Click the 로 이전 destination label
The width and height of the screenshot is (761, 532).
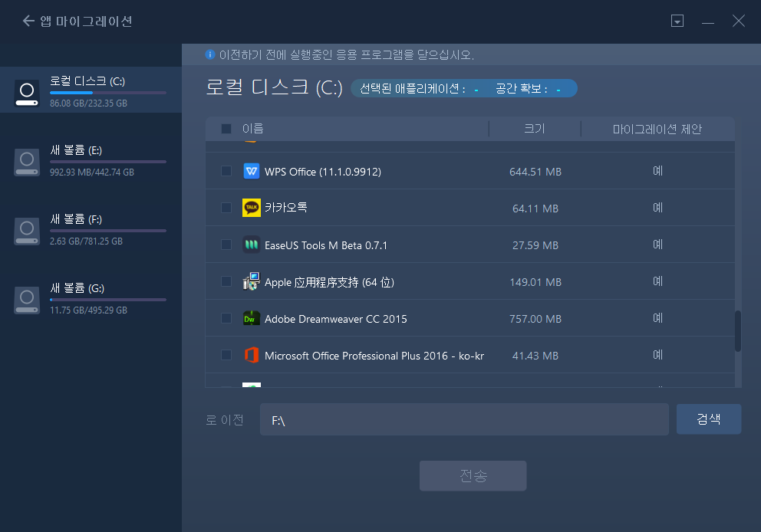click(x=224, y=419)
